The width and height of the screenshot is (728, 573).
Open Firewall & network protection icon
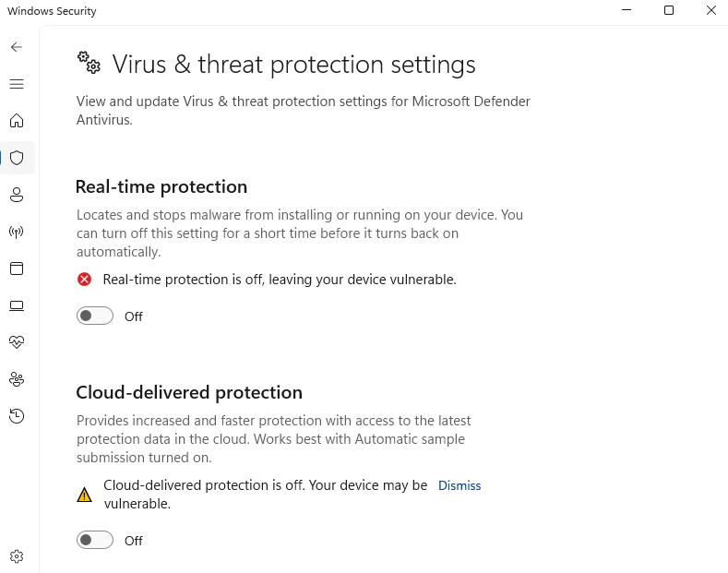pos(17,232)
